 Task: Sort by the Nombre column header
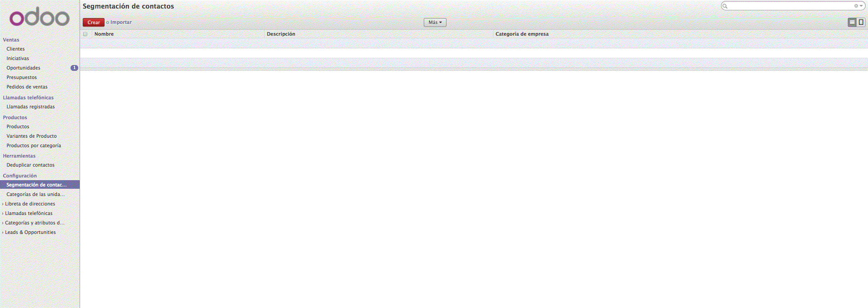104,34
